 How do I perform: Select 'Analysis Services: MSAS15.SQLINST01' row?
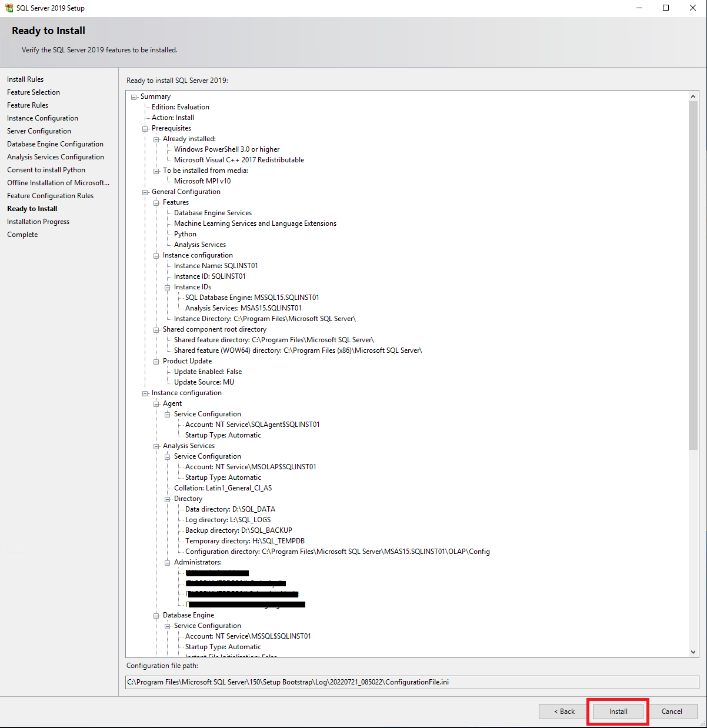click(x=244, y=308)
